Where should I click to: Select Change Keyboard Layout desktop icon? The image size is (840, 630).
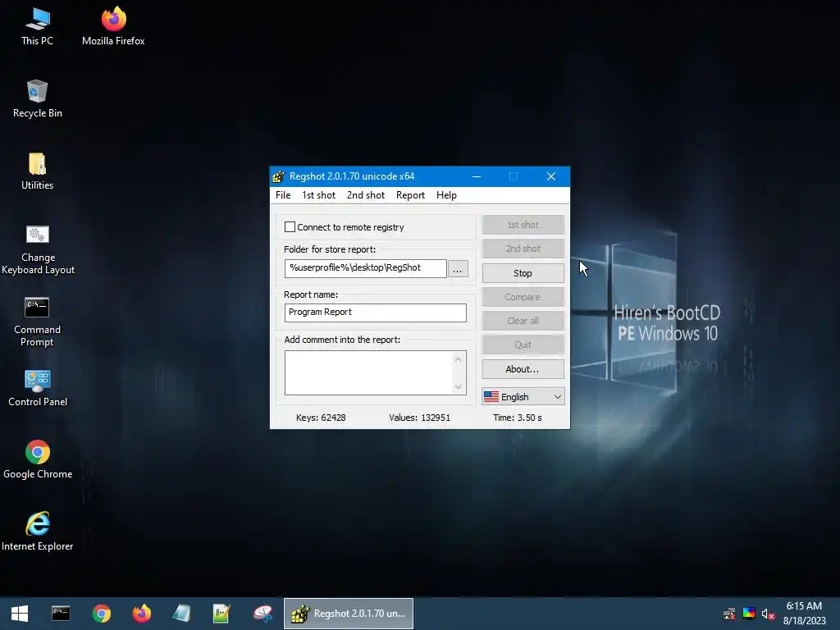[x=38, y=249]
